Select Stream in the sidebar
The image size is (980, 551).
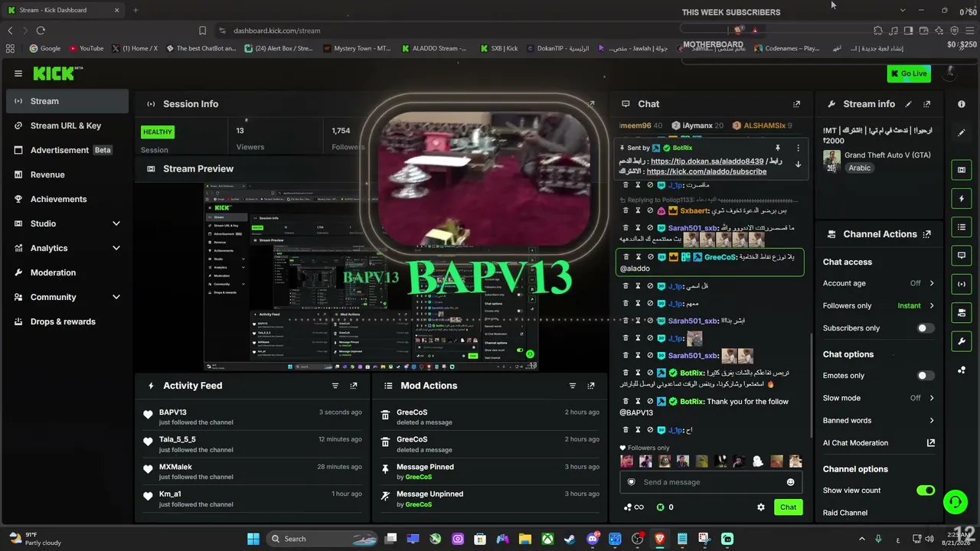(x=67, y=101)
